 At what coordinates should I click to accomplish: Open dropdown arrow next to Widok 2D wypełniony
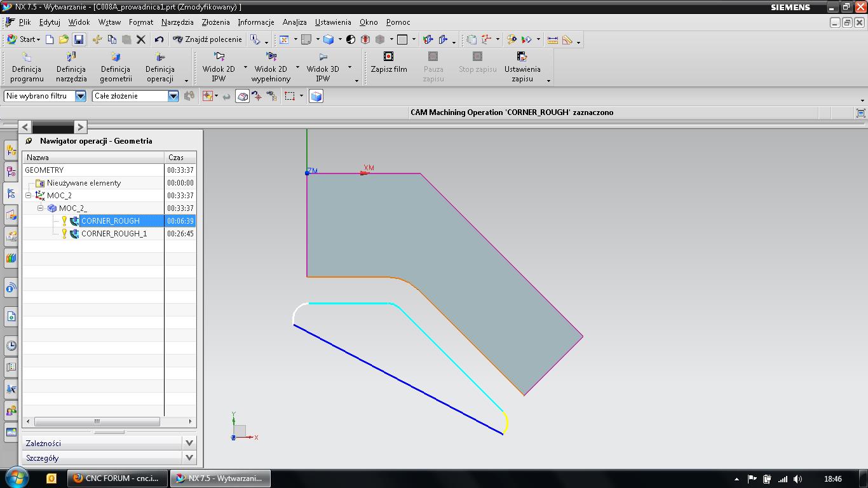(x=297, y=67)
